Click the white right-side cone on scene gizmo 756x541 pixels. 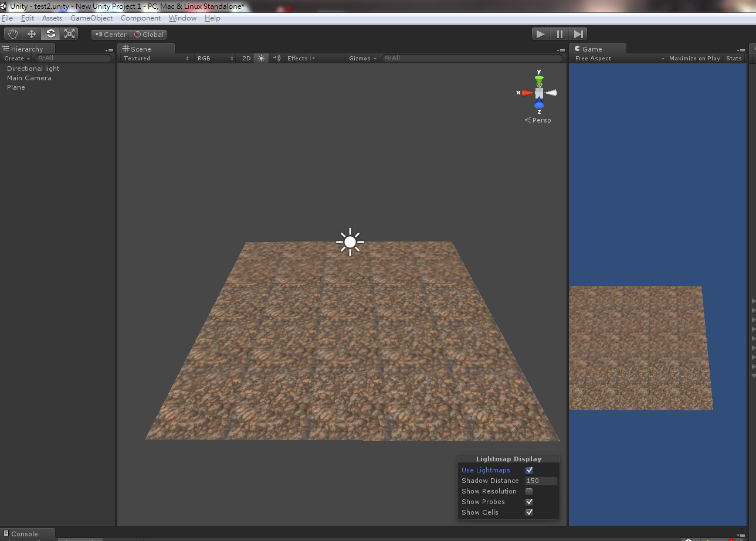[x=551, y=93]
